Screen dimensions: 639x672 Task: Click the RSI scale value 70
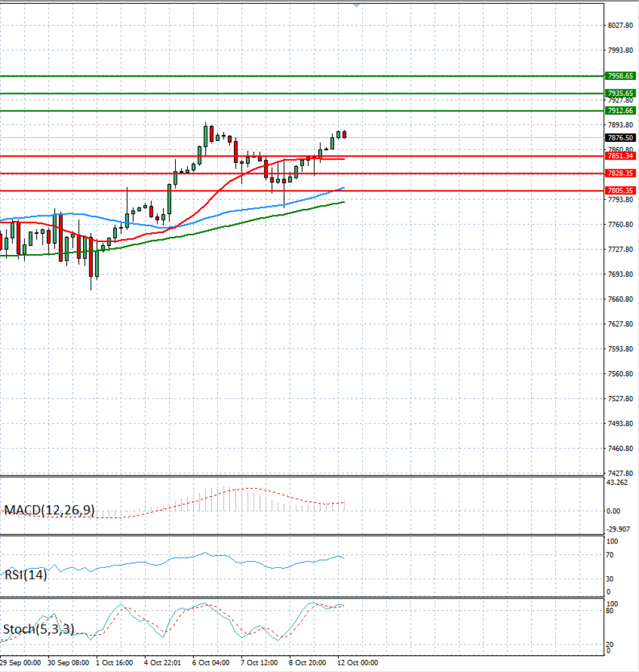pos(610,554)
